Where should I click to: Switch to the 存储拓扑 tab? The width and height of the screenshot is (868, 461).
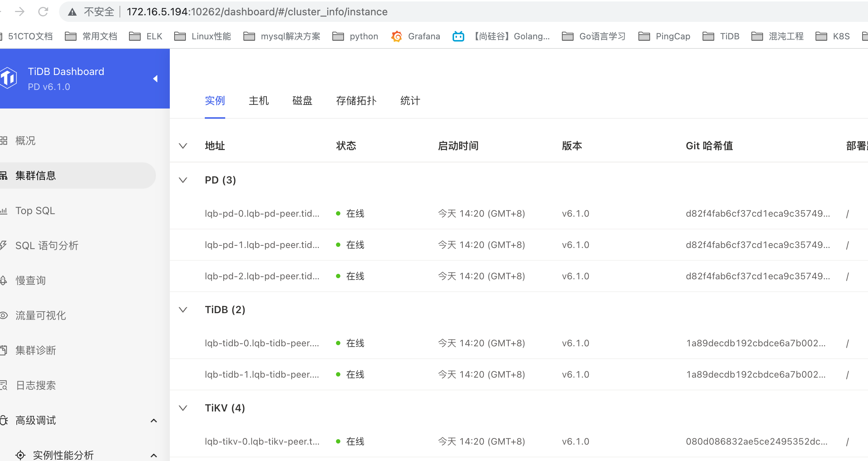tap(356, 101)
